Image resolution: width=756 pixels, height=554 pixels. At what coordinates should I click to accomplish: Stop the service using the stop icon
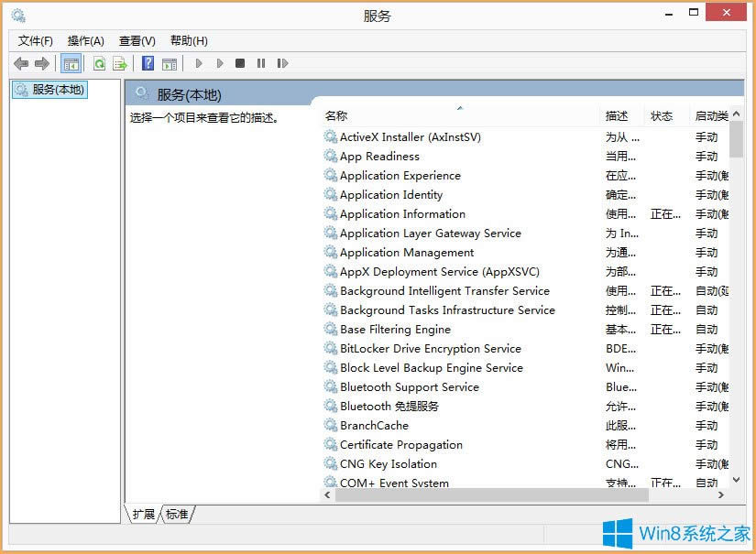click(x=241, y=63)
